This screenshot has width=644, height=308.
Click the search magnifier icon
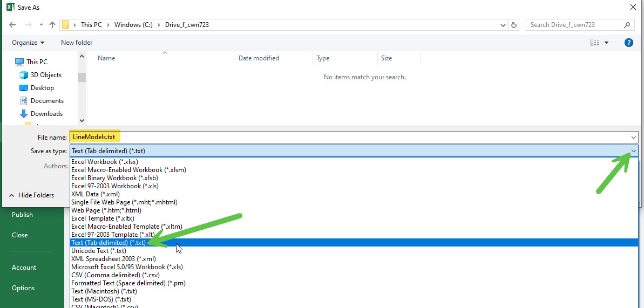point(627,25)
